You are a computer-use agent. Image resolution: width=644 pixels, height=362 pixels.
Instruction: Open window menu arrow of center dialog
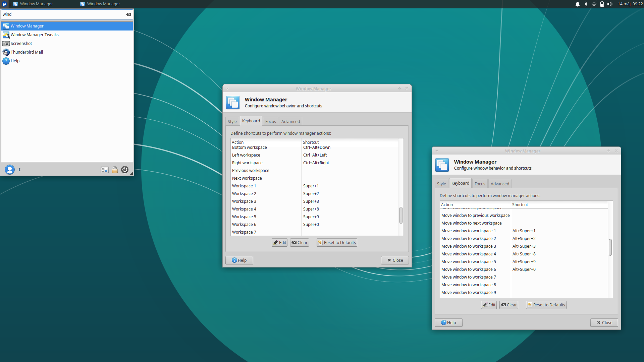pyautogui.click(x=227, y=89)
